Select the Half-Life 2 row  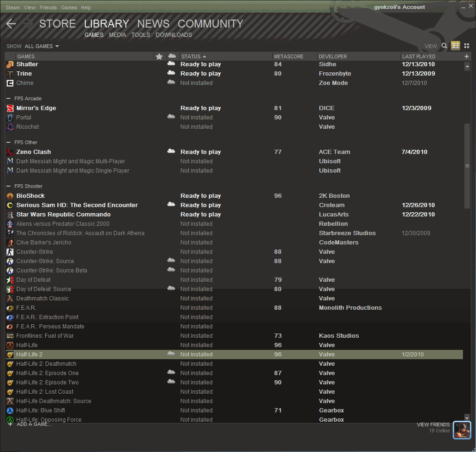235,355
